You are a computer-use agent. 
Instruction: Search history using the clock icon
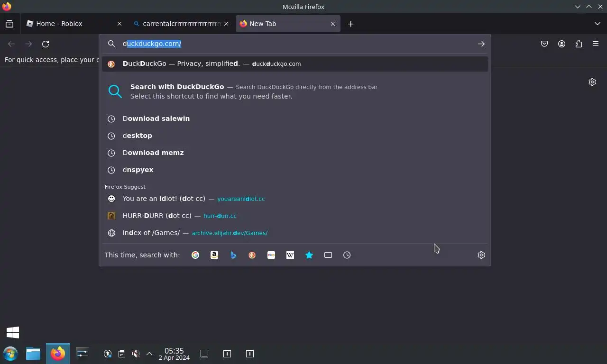tap(347, 255)
